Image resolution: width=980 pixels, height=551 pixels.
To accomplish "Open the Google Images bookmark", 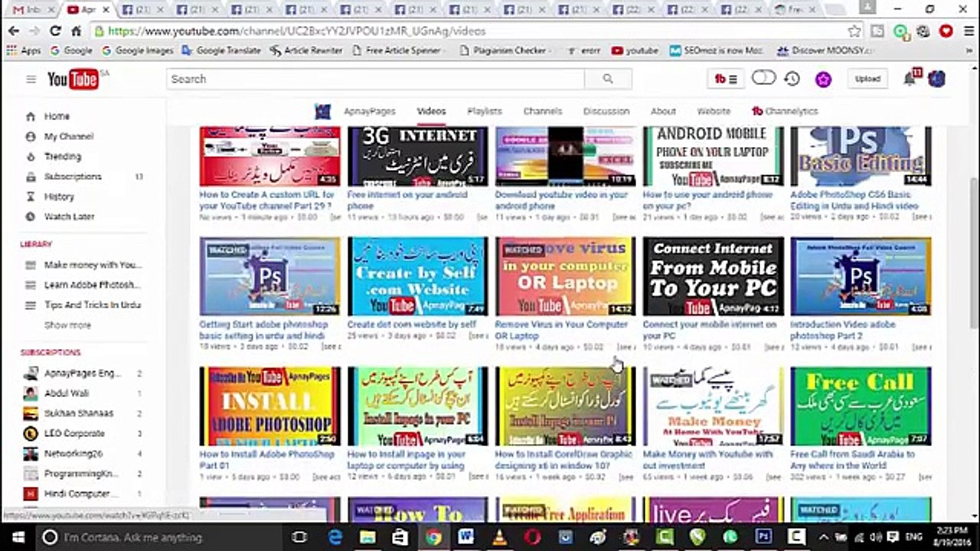I will tap(138, 51).
